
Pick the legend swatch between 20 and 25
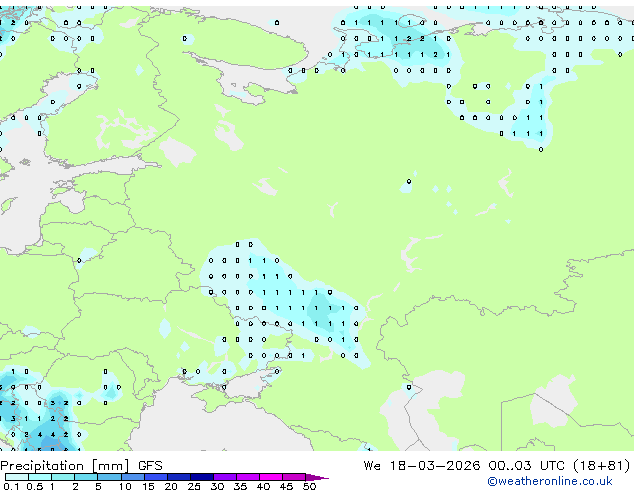pyautogui.click(x=179, y=477)
